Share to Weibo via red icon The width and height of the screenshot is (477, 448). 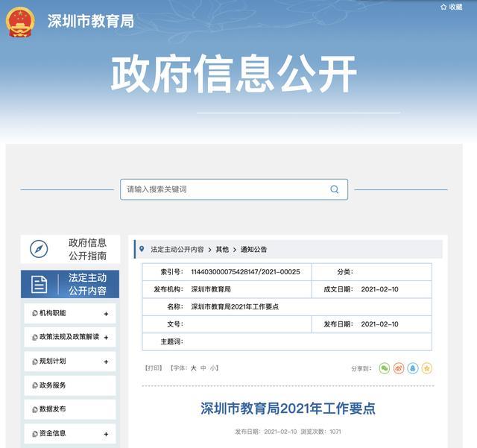[399, 368]
